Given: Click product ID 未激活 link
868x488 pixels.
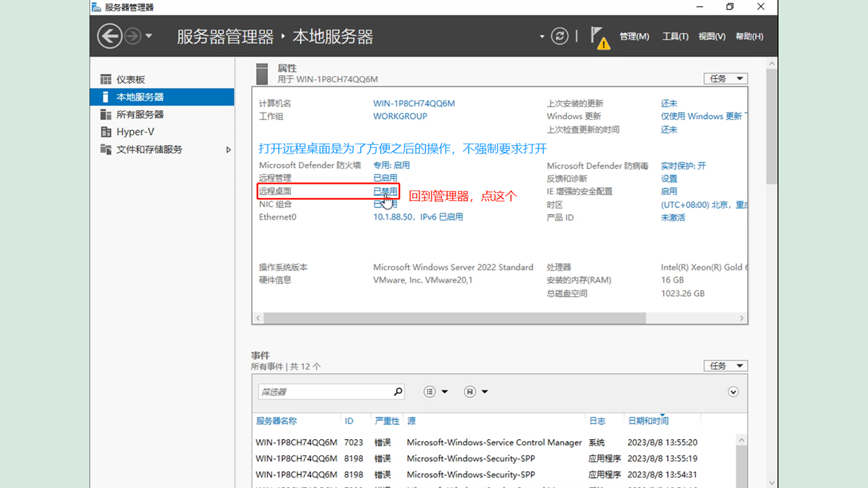Looking at the screenshot, I should (x=673, y=218).
